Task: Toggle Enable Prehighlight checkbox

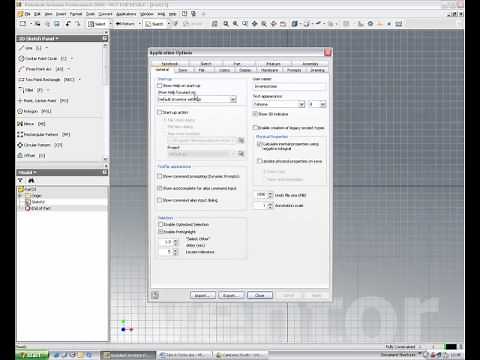Action: [161, 231]
